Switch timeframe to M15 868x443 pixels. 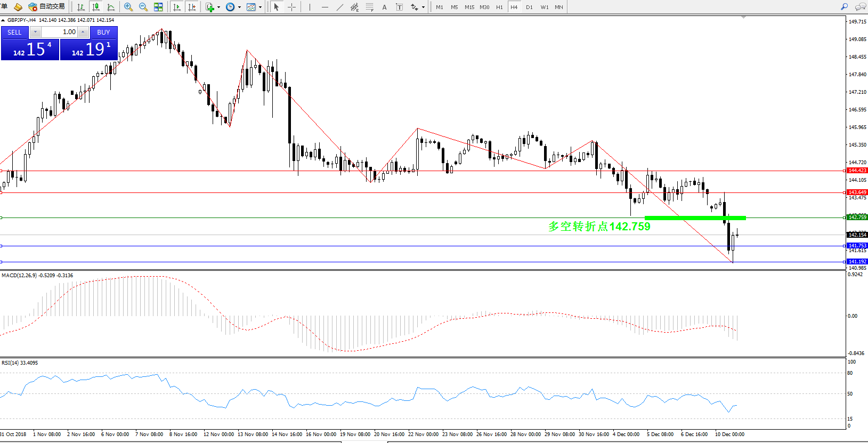(x=469, y=7)
